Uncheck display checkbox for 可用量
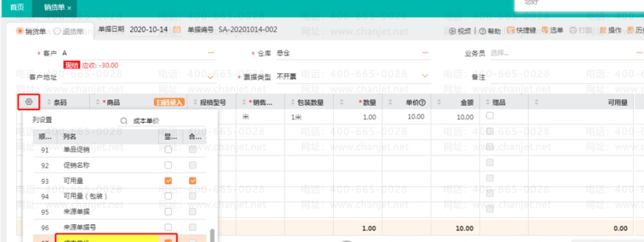 point(168,181)
